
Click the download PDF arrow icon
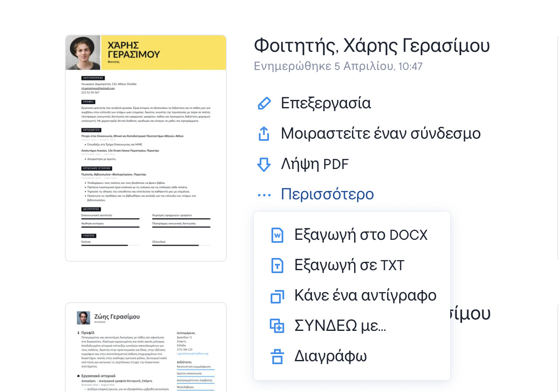(x=264, y=164)
